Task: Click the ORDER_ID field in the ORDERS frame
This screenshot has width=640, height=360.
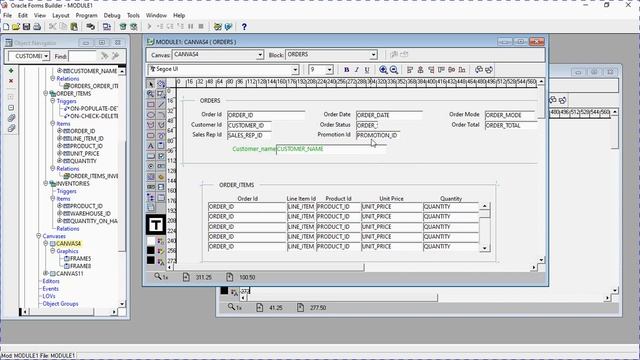Action: tap(266, 115)
